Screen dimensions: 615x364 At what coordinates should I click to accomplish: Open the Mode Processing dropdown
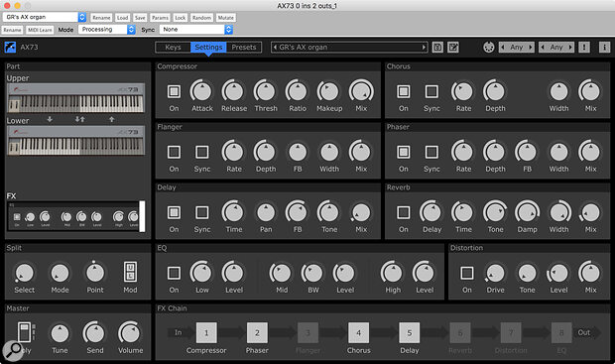(107, 30)
